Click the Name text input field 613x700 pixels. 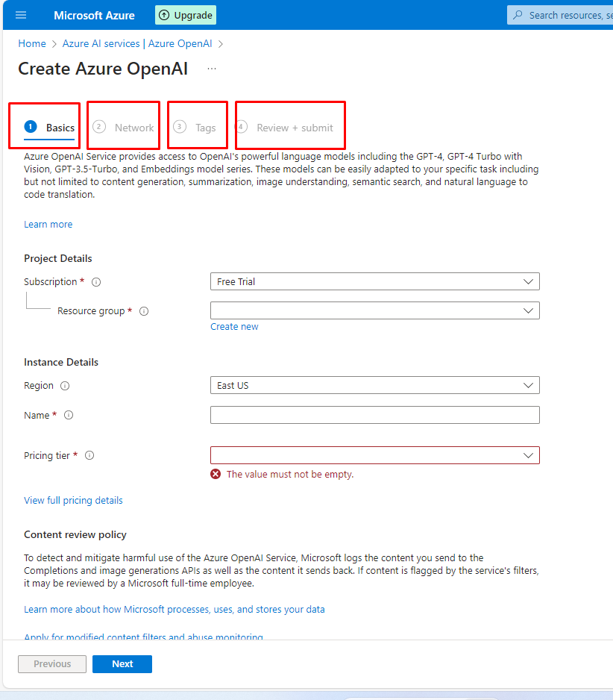374,415
